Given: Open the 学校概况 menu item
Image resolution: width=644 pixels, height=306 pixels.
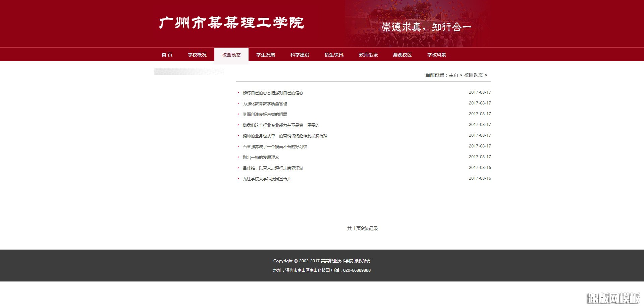Looking at the screenshot, I should coord(198,54).
